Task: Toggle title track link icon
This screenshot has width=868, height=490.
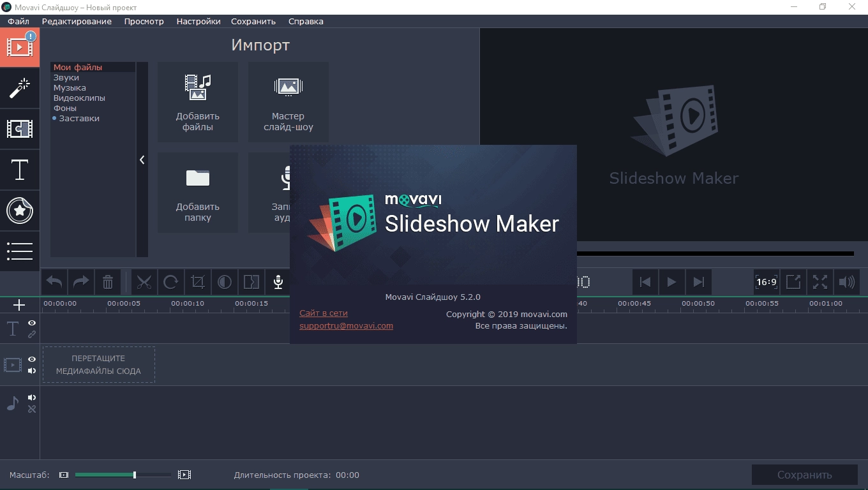Action: point(32,334)
